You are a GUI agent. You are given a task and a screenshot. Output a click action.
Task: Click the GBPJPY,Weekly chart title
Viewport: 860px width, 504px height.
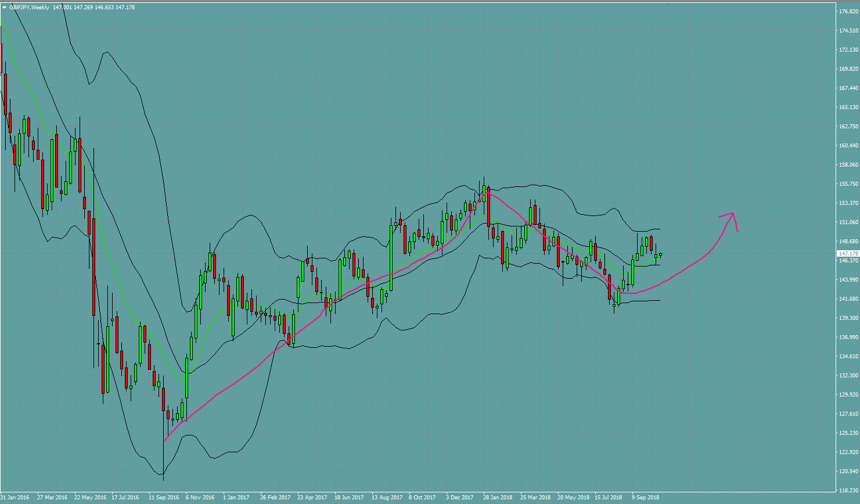tap(29, 8)
